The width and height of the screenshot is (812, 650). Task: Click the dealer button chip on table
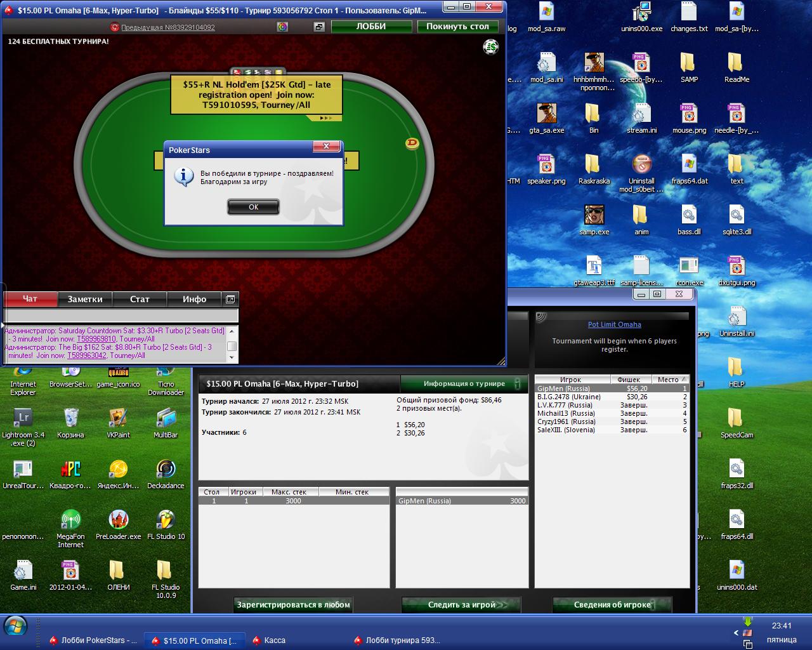412,144
